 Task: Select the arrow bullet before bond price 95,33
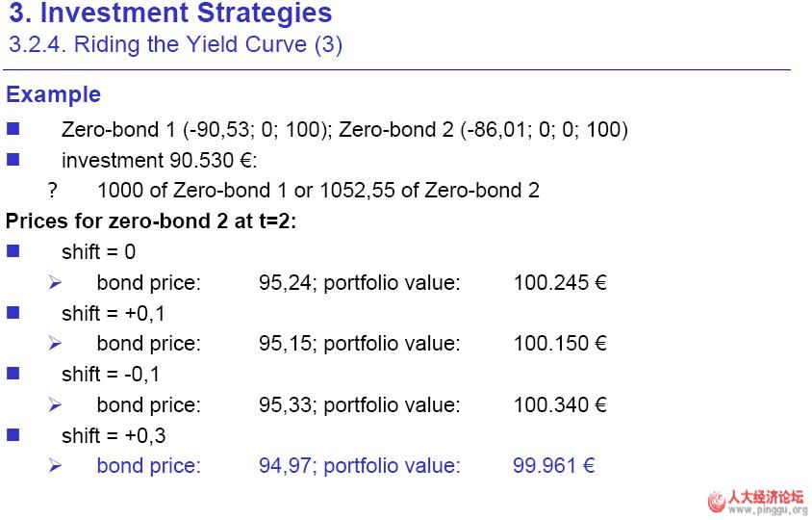pyautogui.click(x=55, y=405)
